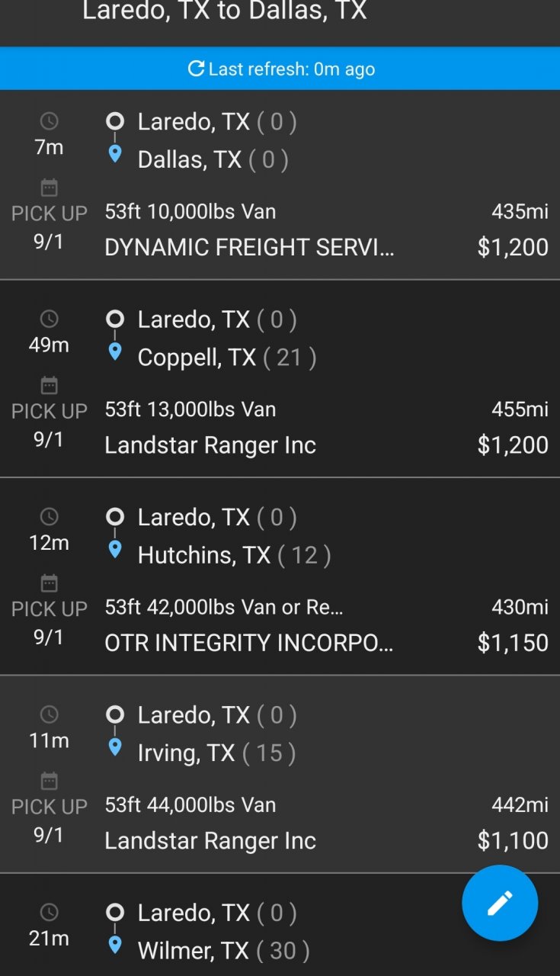
Task: Tap blue destination pin beside Wilmer, TX
Action: tap(115, 945)
